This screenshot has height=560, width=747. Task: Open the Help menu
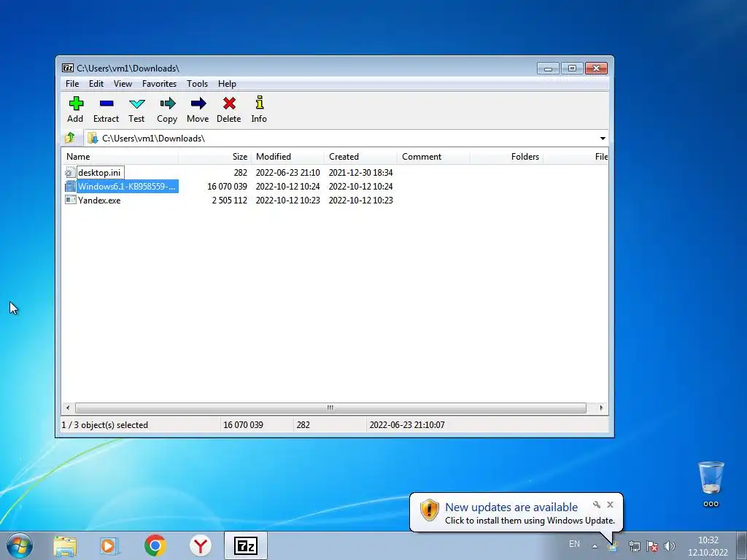(x=227, y=84)
